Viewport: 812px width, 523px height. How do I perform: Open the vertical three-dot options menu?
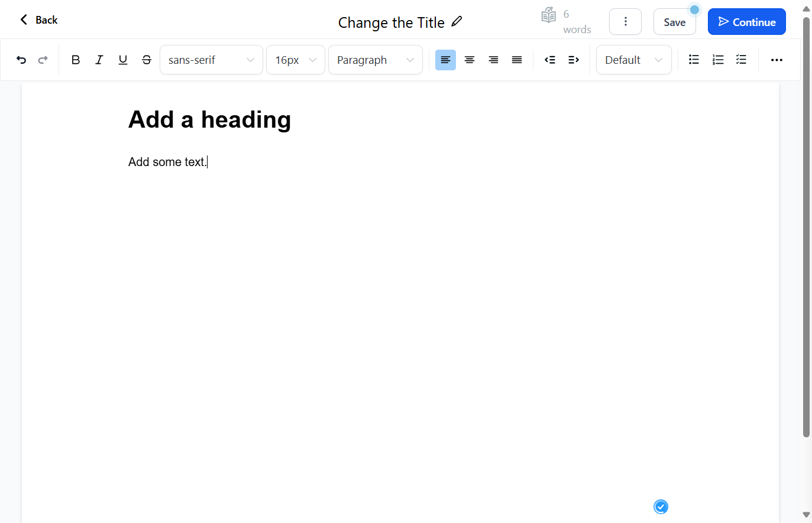625,22
